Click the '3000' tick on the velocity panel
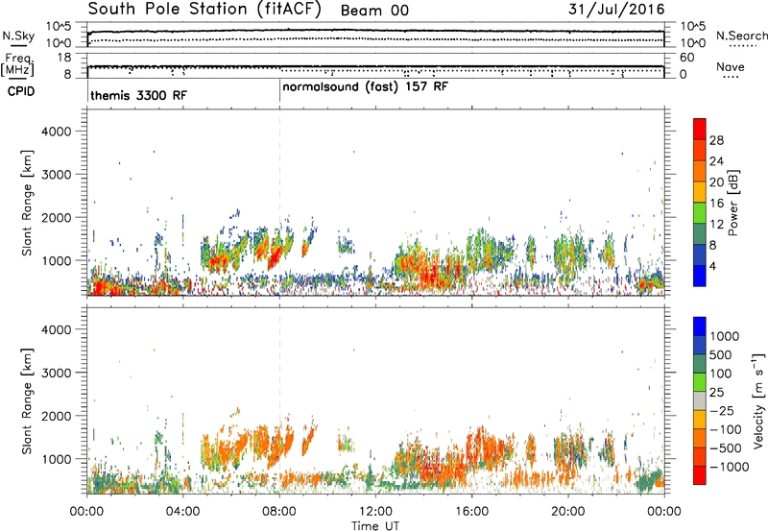Screen dimensions: 768x532 tap(56, 373)
